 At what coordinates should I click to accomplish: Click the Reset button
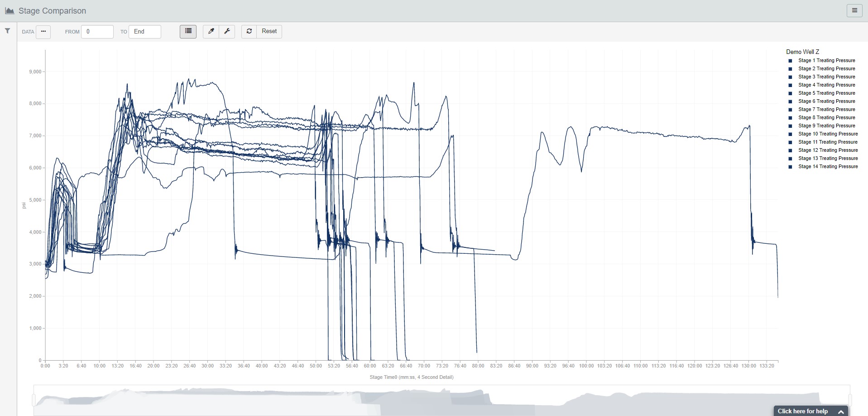269,31
